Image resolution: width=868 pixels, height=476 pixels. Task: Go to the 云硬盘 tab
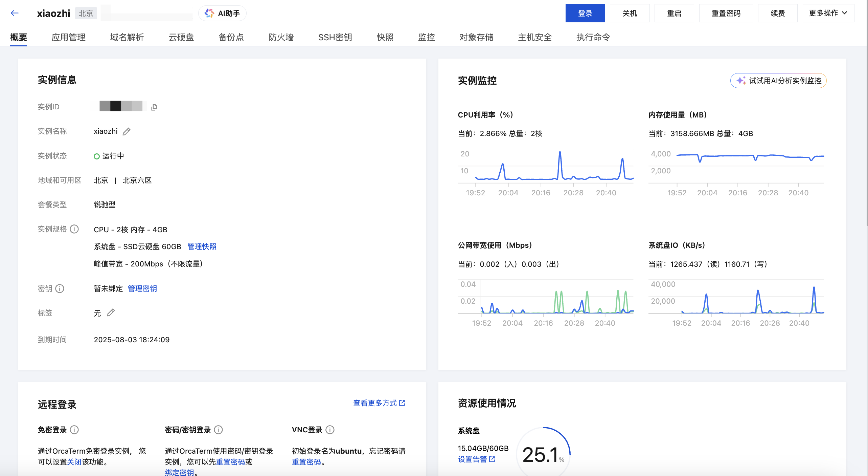tap(181, 37)
